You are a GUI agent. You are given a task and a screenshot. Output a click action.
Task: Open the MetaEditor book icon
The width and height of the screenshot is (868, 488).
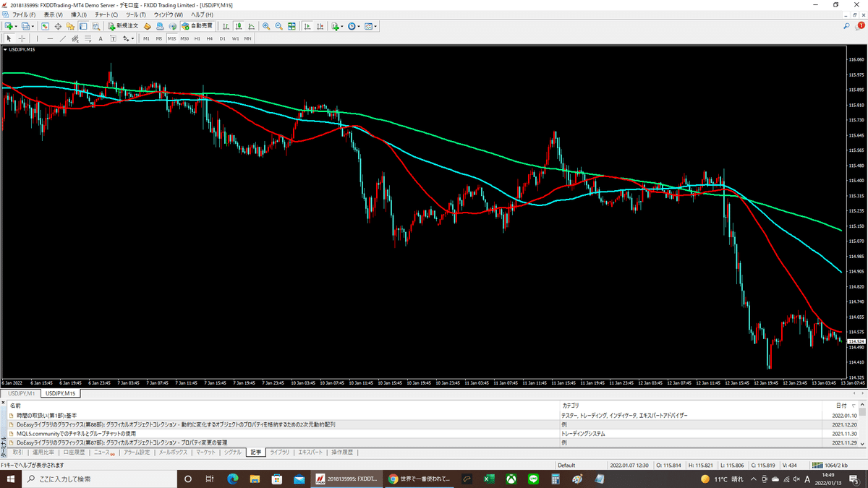(x=147, y=26)
